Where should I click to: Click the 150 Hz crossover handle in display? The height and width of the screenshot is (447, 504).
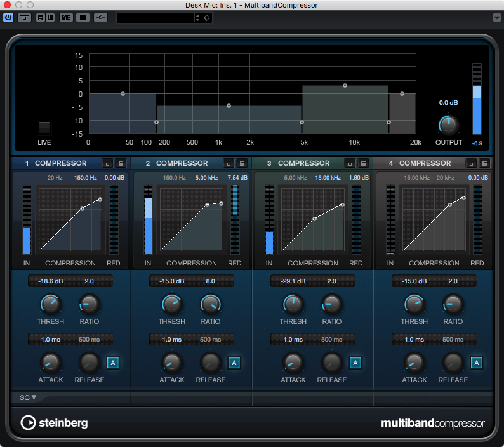coord(156,122)
